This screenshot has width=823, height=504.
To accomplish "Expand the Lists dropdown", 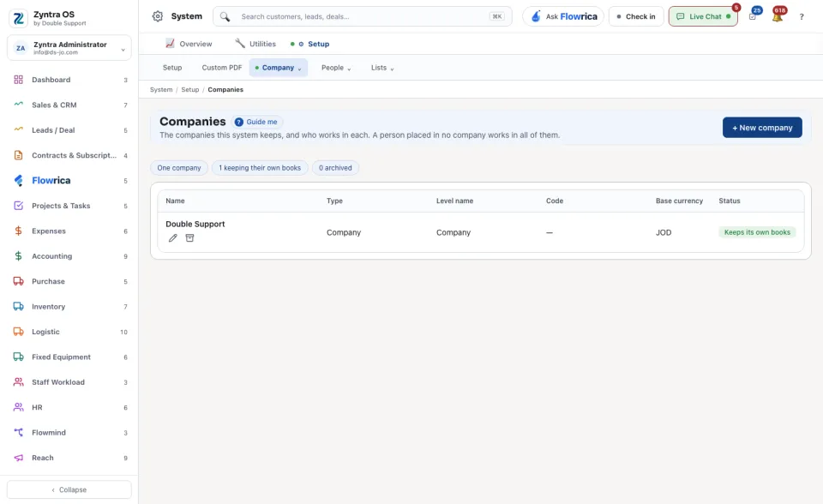I will tap(382, 68).
